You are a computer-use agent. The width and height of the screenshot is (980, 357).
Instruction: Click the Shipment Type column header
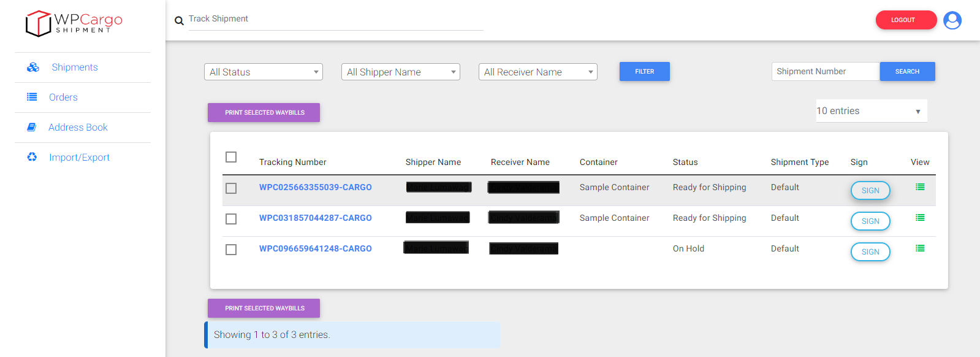tap(799, 162)
